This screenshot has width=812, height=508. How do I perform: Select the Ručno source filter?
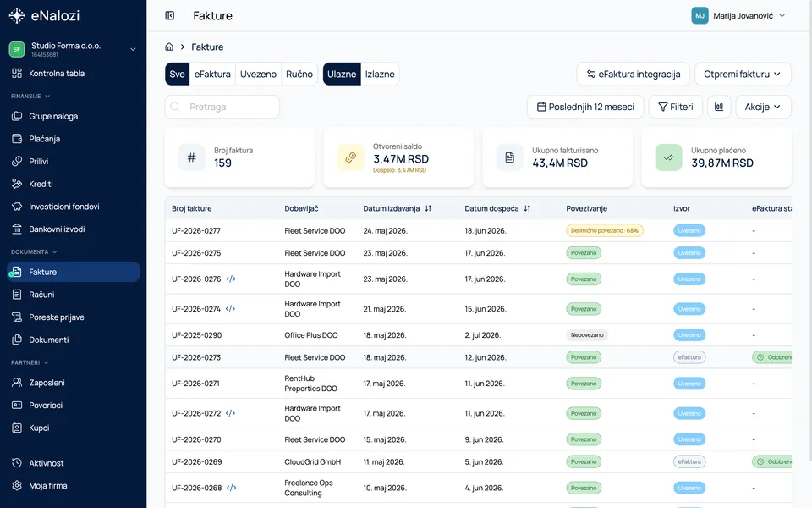coord(299,75)
